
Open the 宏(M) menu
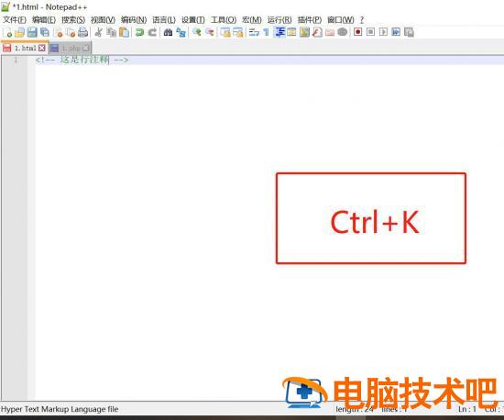[x=252, y=20]
